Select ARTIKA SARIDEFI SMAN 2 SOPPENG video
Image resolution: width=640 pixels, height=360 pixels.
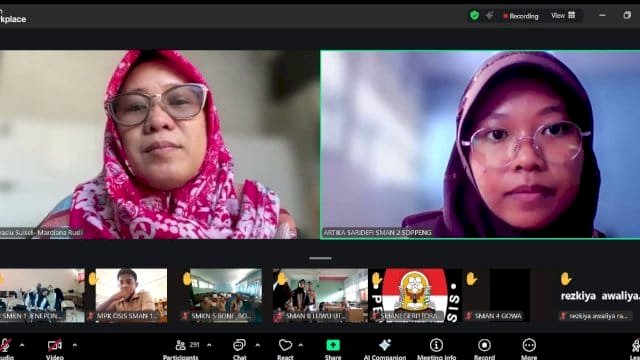coord(480,144)
